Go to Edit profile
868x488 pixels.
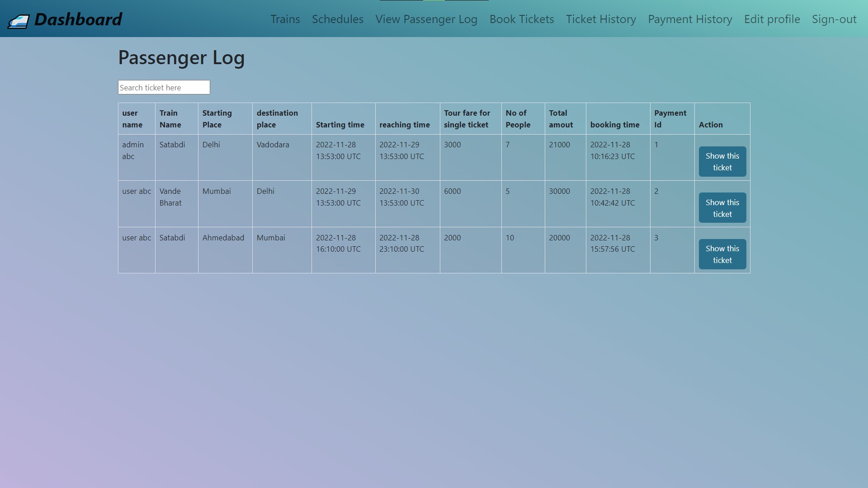coord(772,19)
